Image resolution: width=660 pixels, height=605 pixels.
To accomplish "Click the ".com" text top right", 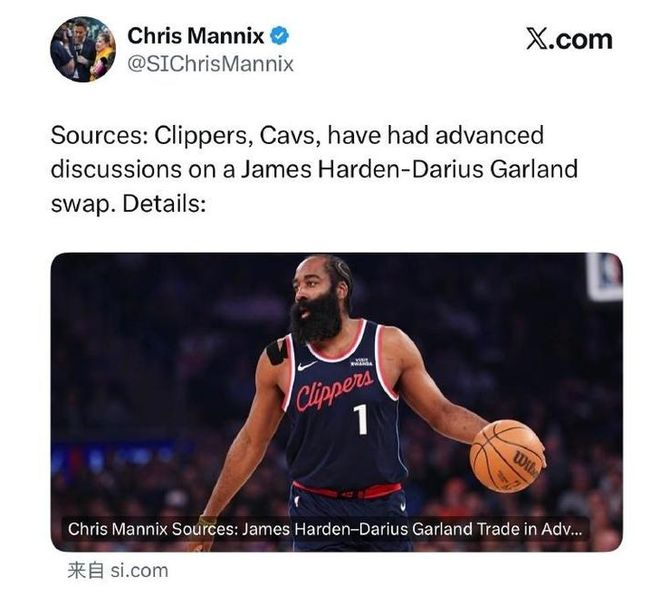I will 580,40.
